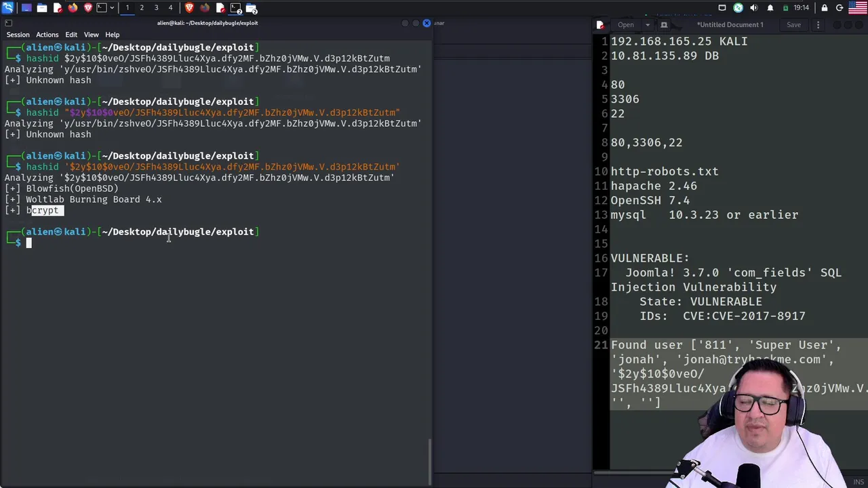Focus the Firefox window in taskbar
The height and width of the screenshot is (488, 868).
[x=205, y=8]
